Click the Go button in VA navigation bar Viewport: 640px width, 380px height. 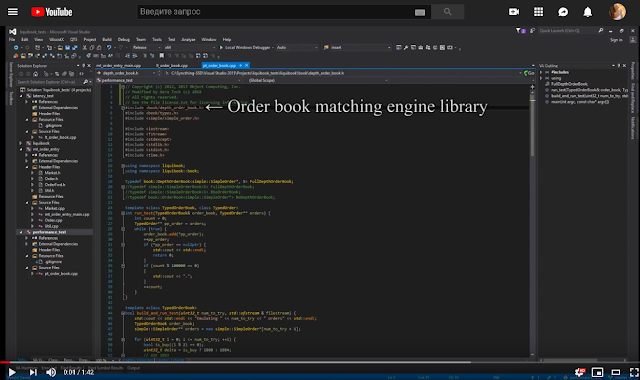pos(529,73)
